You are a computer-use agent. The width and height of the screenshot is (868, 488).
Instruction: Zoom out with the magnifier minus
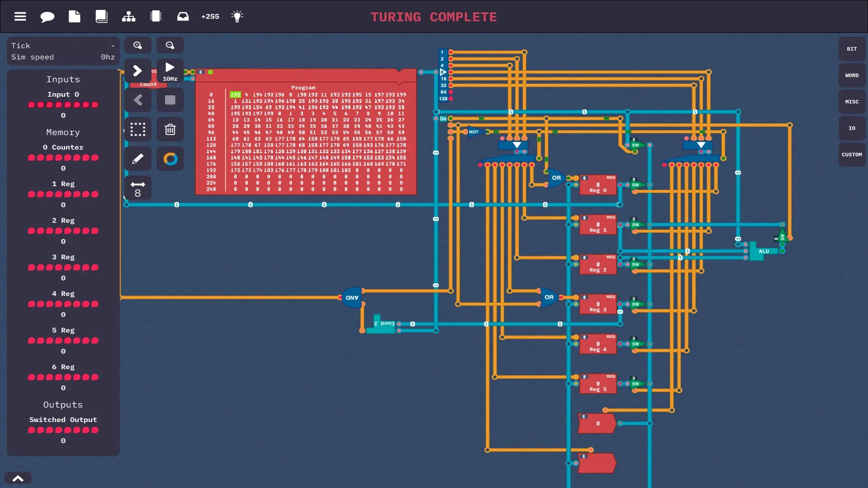click(x=170, y=45)
